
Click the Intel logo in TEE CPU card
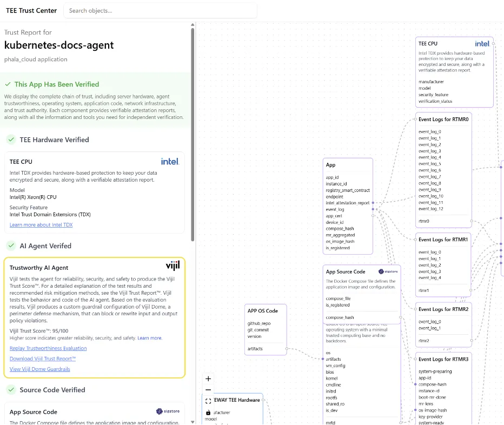click(170, 161)
